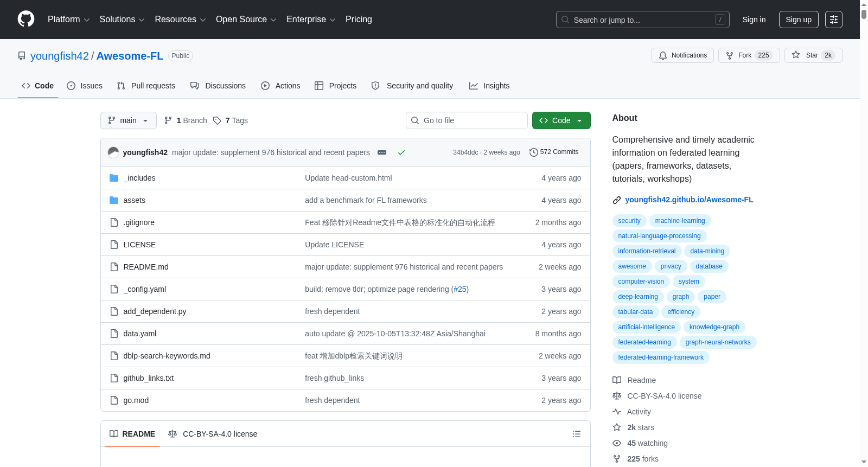The width and height of the screenshot is (868, 467).
Task: Click the repository icon beside youngfish42
Action: (x=22, y=56)
